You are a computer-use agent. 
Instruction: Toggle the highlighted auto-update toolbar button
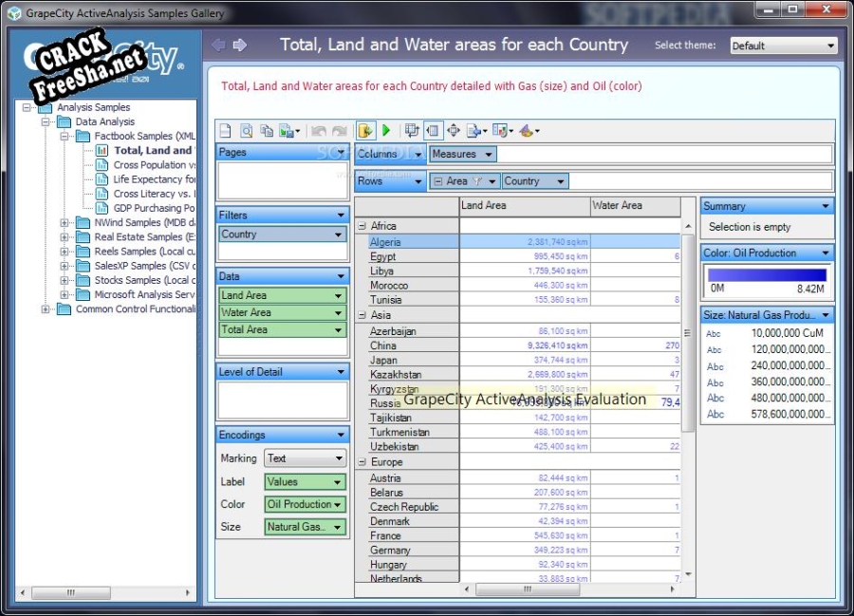(x=365, y=131)
